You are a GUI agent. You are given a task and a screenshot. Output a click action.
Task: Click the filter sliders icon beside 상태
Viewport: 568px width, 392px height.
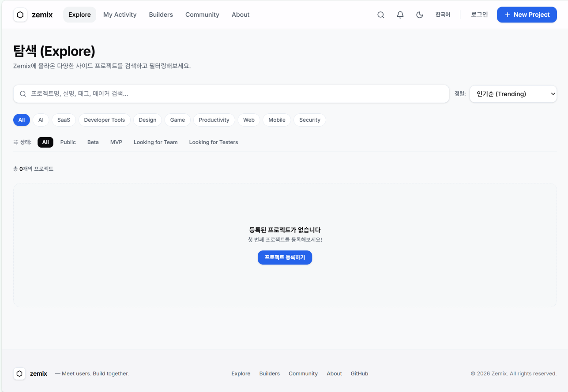[16, 142]
